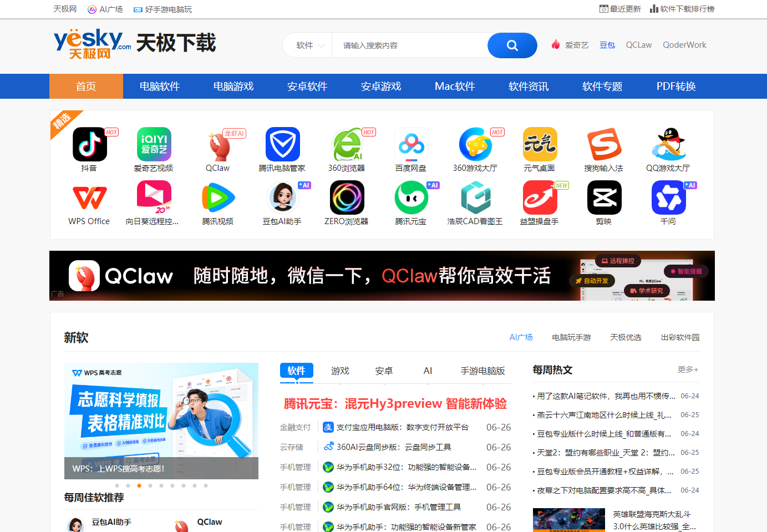Screen dimensions: 767x532
Task: Click 更多+ beside 每周热文
Action: point(688,369)
